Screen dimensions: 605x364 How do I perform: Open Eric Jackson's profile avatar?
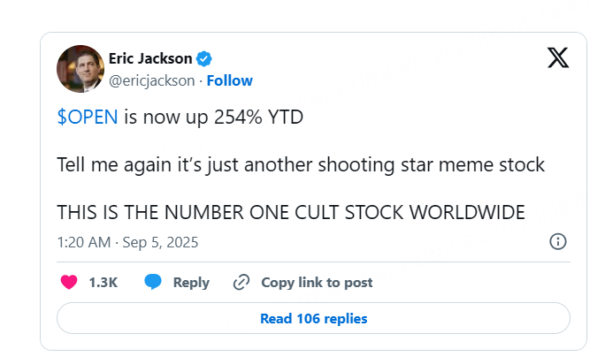tap(80, 68)
